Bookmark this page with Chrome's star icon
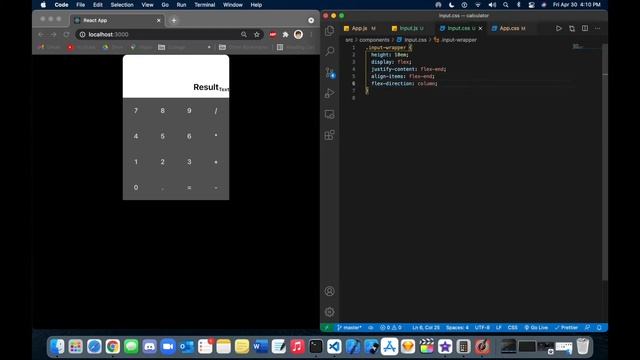The image size is (640, 360). click(x=257, y=35)
